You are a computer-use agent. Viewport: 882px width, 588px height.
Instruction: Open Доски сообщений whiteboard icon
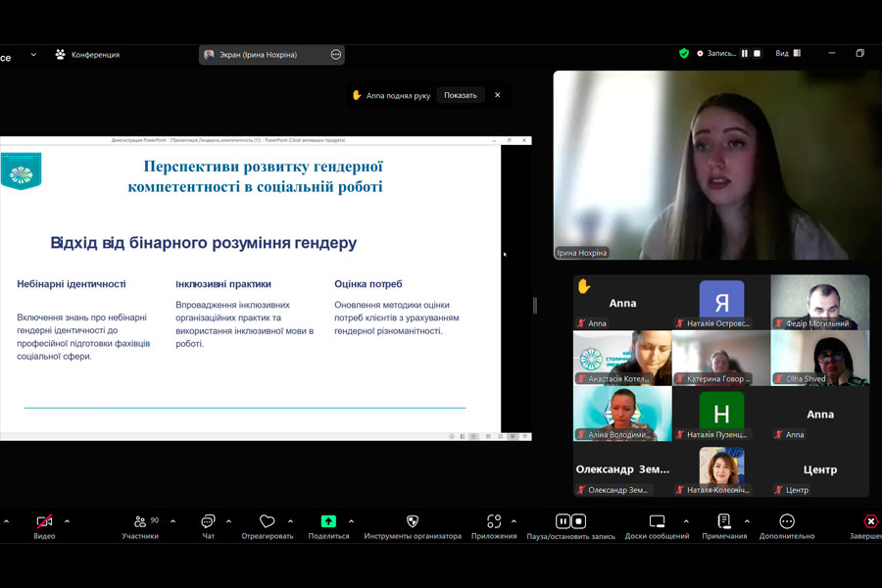coord(657,521)
